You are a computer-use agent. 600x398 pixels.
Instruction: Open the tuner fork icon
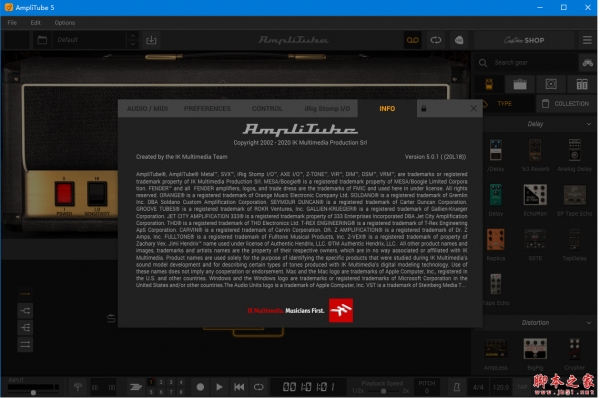pos(78,387)
